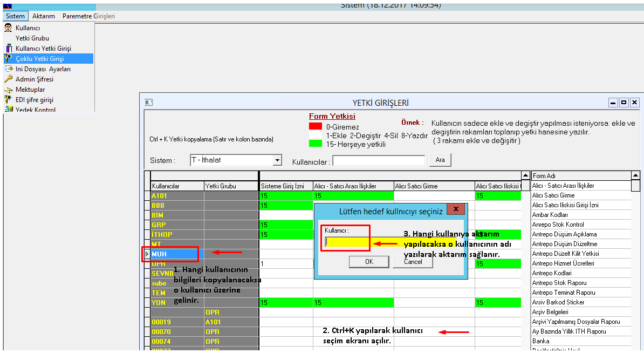Select Banka in form list

tap(581, 341)
